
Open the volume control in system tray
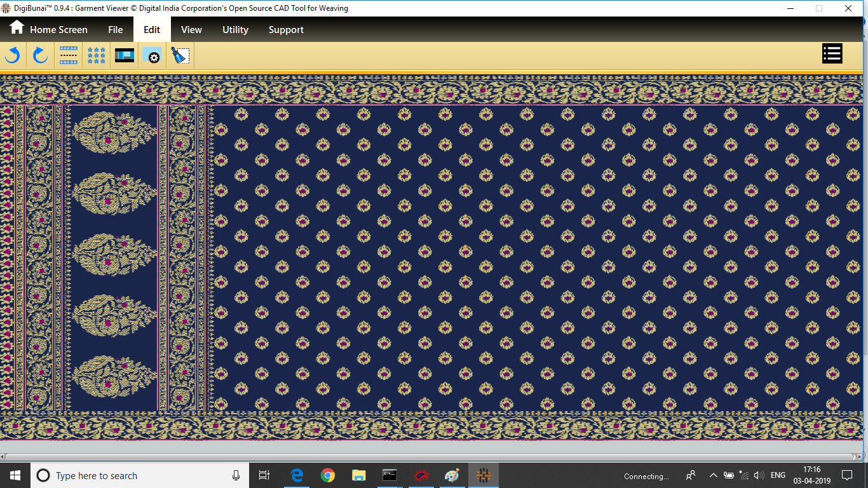[759, 475]
